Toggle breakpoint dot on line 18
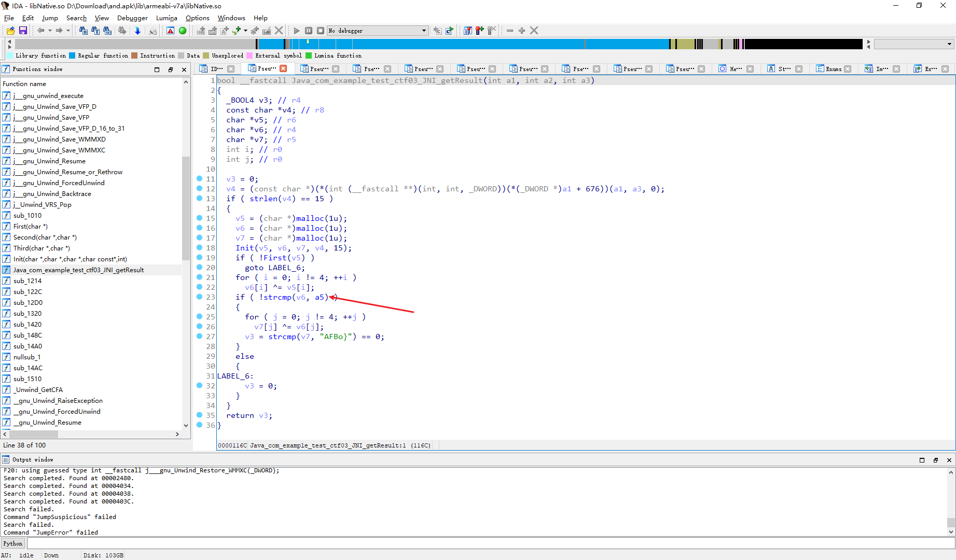 click(x=199, y=247)
